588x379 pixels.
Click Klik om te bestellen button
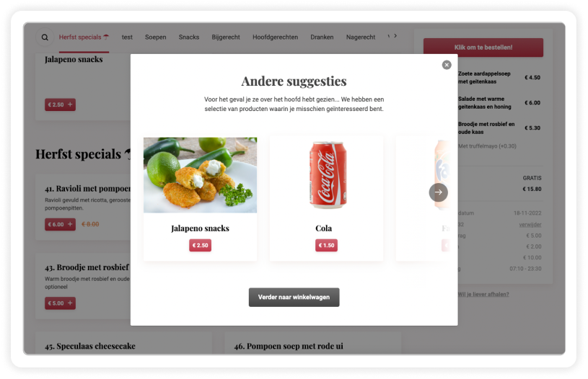[483, 47]
